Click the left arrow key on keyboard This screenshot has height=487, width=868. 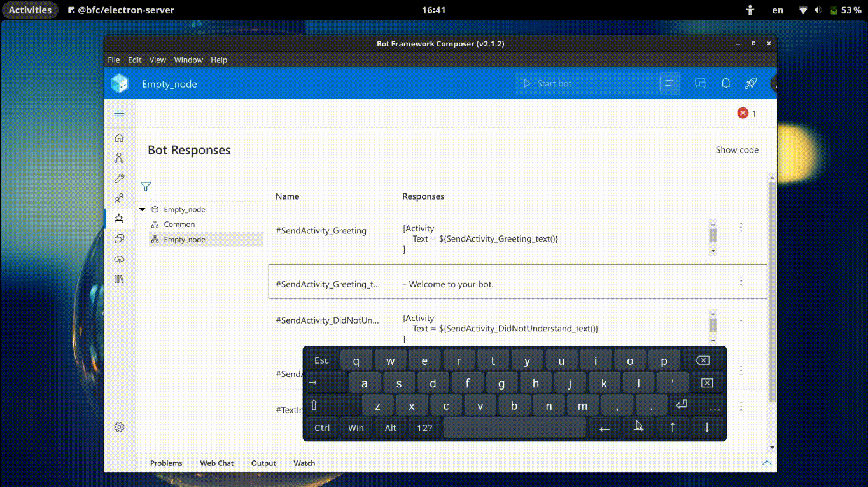point(605,427)
